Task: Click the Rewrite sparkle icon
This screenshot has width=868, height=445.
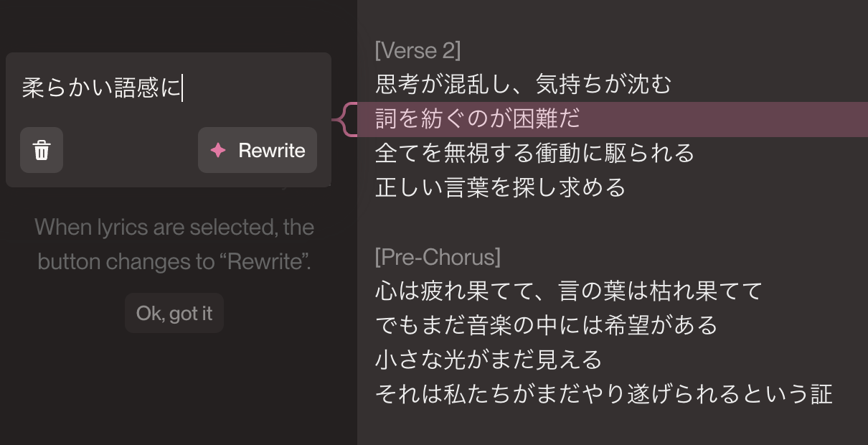Action: point(218,151)
